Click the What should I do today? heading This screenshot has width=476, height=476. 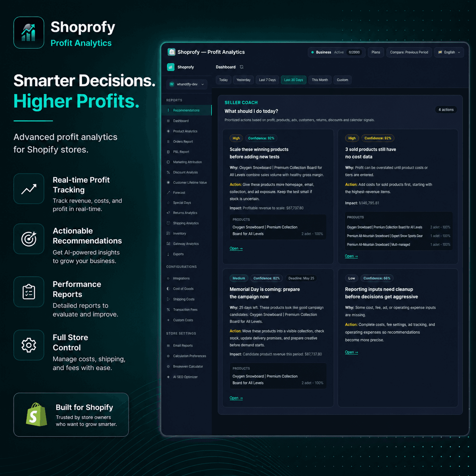251,111
